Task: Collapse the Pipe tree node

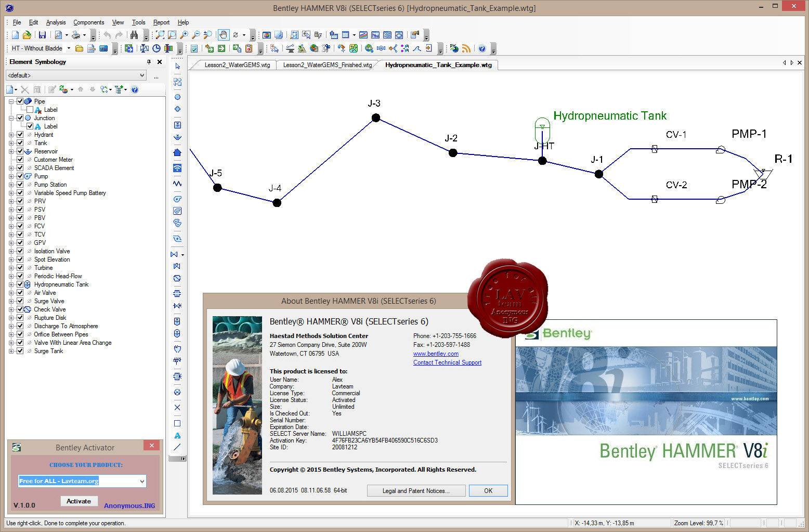Action: pyautogui.click(x=11, y=101)
